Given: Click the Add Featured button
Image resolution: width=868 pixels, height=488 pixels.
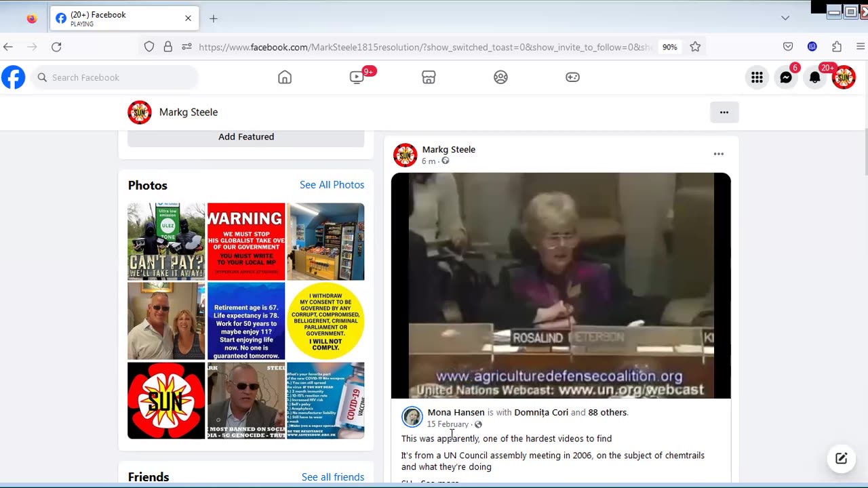Looking at the screenshot, I should [x=246, y=137].
